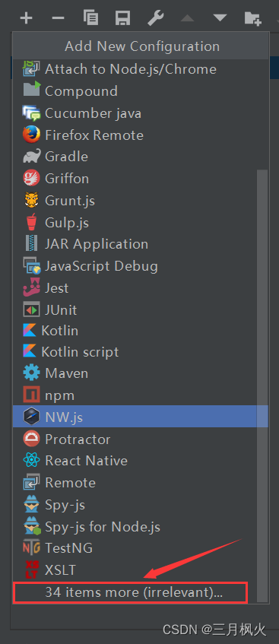
Task: Click the Copy Configuration icon
Action: click(x=90, y=18)
